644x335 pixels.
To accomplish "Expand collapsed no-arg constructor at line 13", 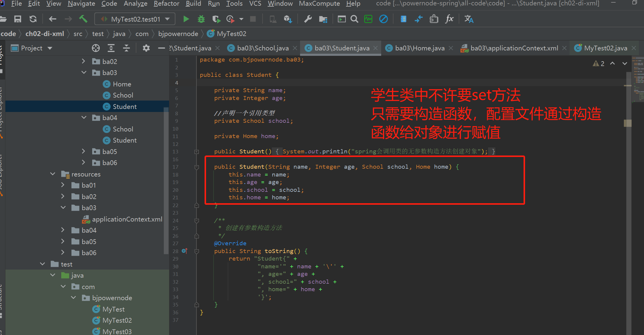I will click(197, 152).
